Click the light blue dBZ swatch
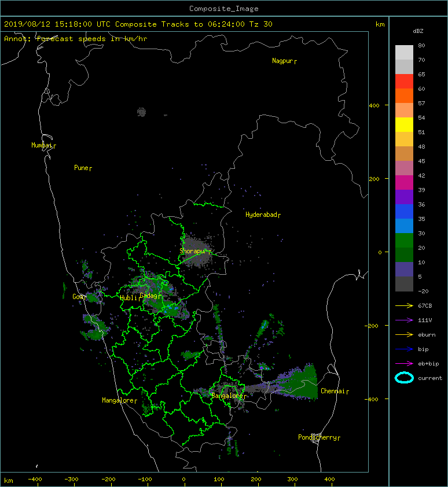Viewport: 448px width, 487px height. coord(404,226)
